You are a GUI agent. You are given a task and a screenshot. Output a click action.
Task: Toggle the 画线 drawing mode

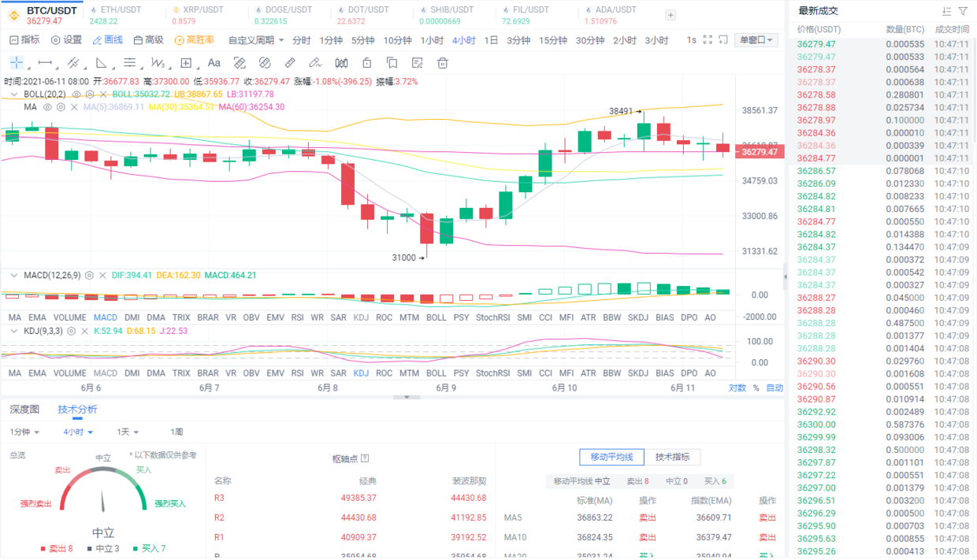click(x=107, y=40)
